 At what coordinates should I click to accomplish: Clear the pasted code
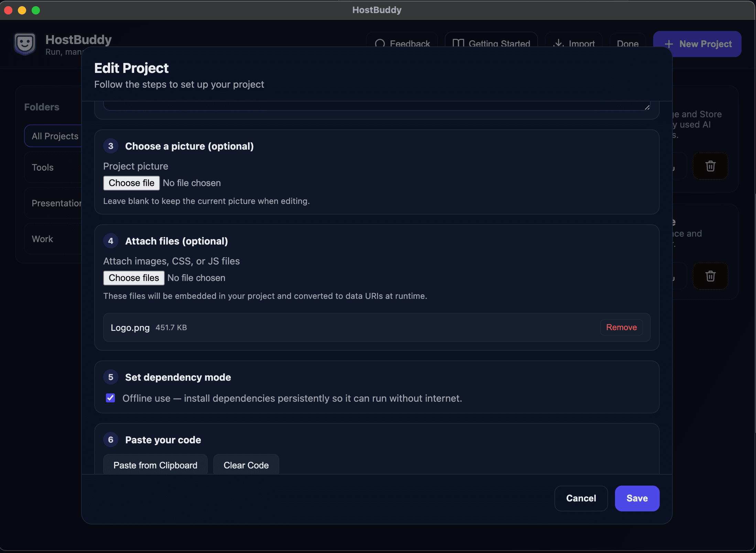246,465
